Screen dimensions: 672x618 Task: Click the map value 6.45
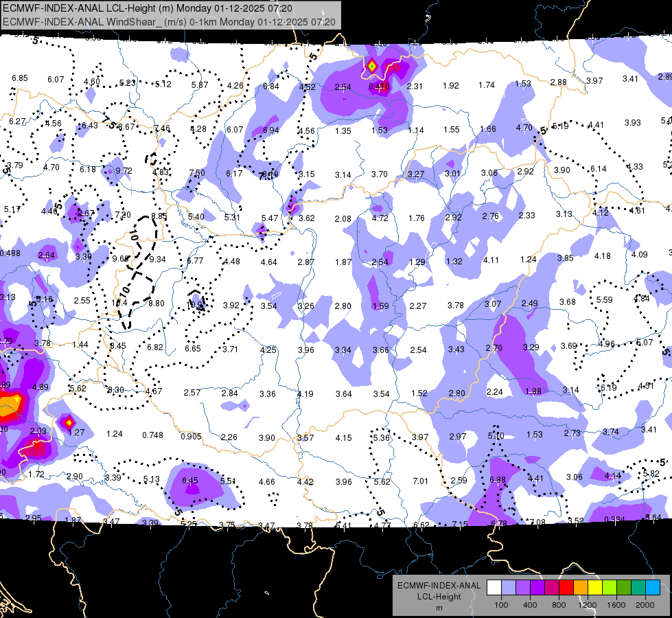(x=190, y=481)
